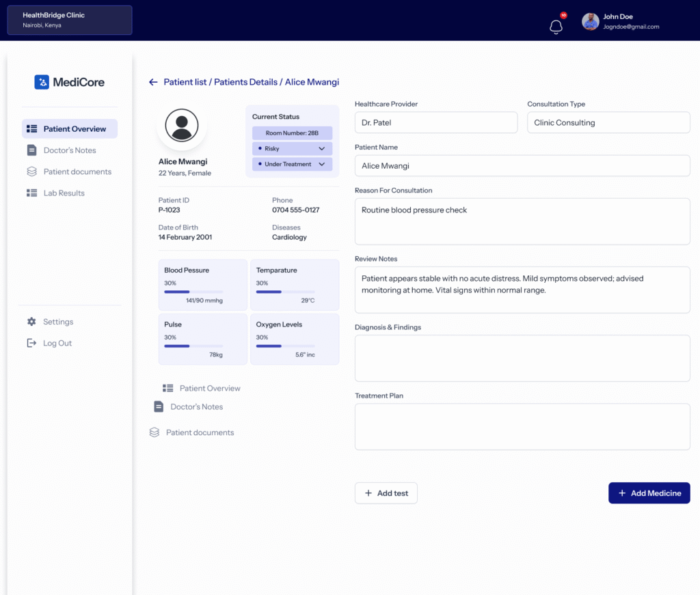This screenshot has height=595, width=700.
Task: Click the Settings gear icon in sidebar
Action: point(31,322)
